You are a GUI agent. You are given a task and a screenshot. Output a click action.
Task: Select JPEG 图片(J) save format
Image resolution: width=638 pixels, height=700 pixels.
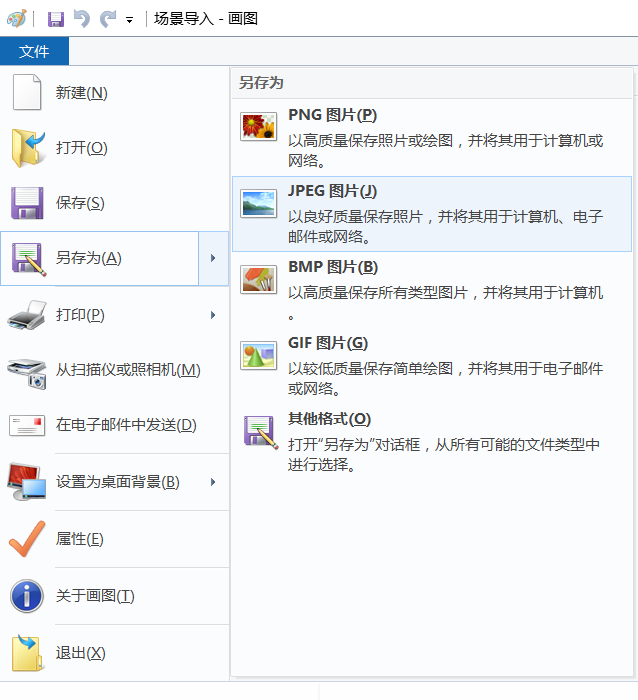pyautogui.click(x=332, y=191)
